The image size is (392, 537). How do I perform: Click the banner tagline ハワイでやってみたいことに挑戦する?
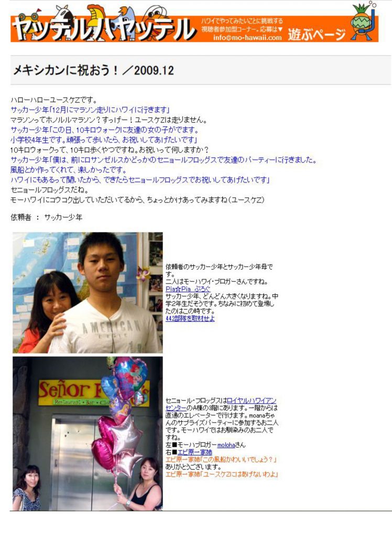pyautogui.click(x=242, y=21)
